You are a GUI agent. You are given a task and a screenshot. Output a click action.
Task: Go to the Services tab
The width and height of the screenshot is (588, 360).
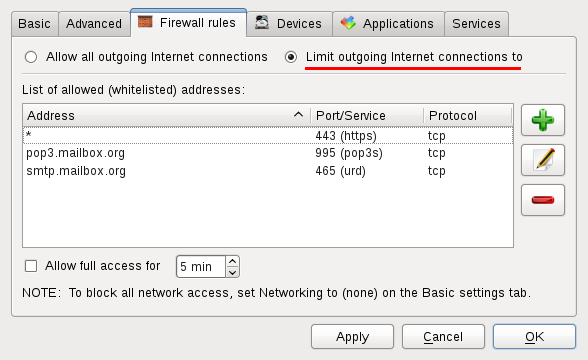(x=476, y=24)
